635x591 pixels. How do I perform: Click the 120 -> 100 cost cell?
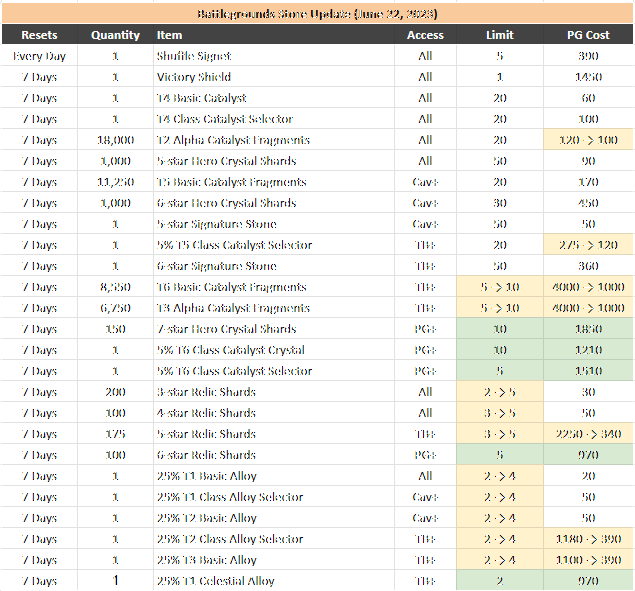pos(588,140)
